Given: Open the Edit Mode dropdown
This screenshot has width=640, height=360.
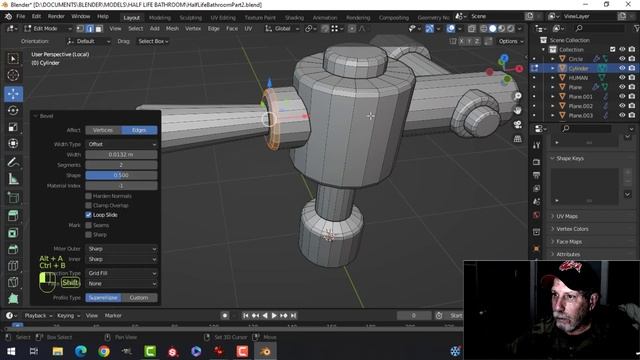Looking at the screenshot, I should pos(48,29).
